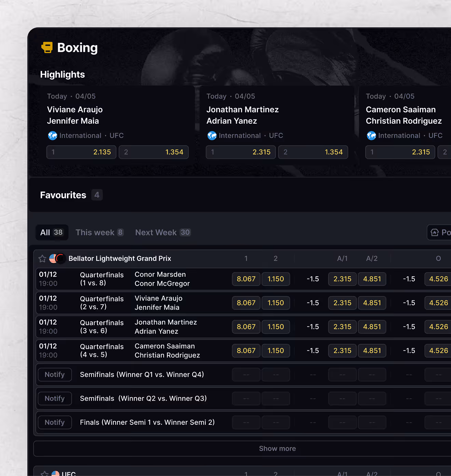451x476 pixels.
Task: Open Viviane Araujo highlight card title
Action: (x=75, y=115)
